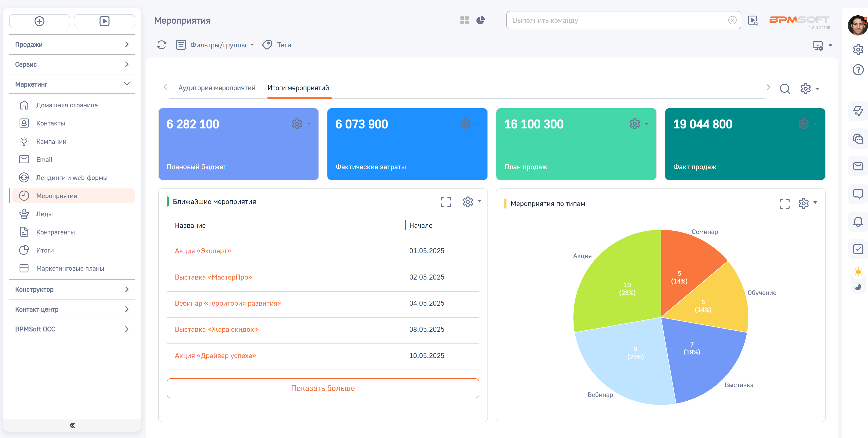This screenshot has width=868, height=438.
Task: Open the Акция «Эксперт» event link
Action: (x=203, y=251)
